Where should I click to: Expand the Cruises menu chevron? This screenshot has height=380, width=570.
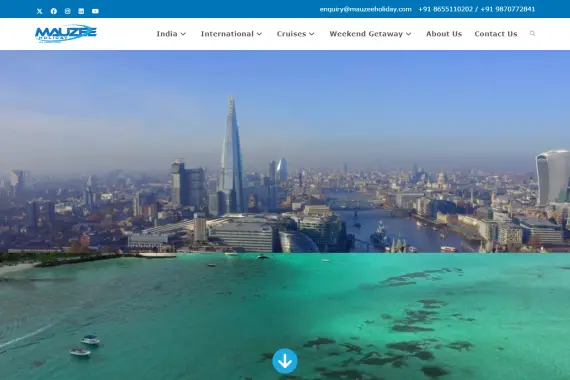[x=312, y=34]
